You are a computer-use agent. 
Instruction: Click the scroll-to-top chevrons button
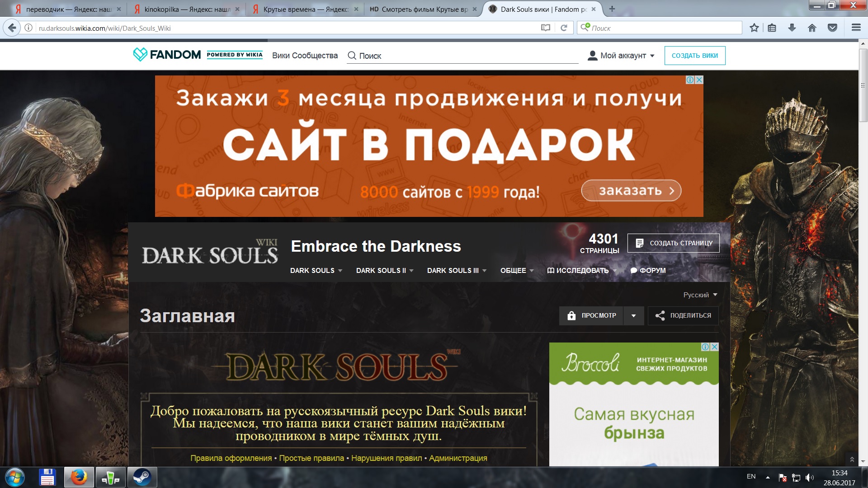tap(852, 459)
